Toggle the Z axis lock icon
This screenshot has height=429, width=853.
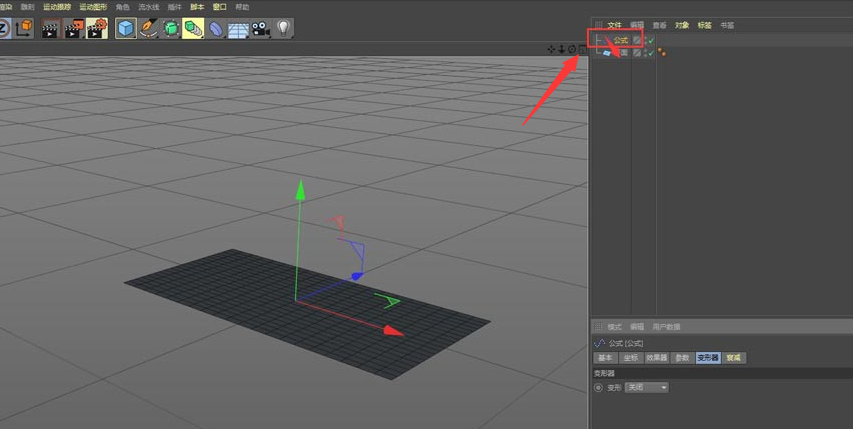4,28
